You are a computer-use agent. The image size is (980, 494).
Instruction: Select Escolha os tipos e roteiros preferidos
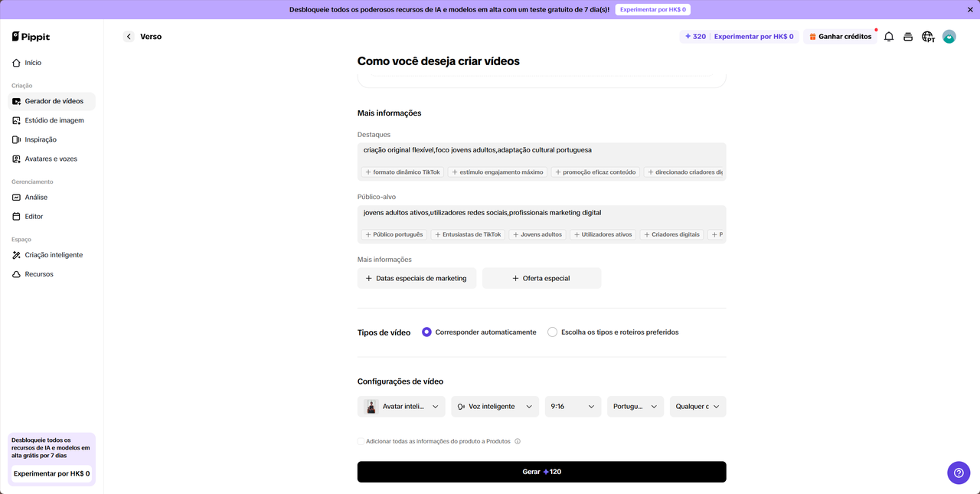(552, 332)
